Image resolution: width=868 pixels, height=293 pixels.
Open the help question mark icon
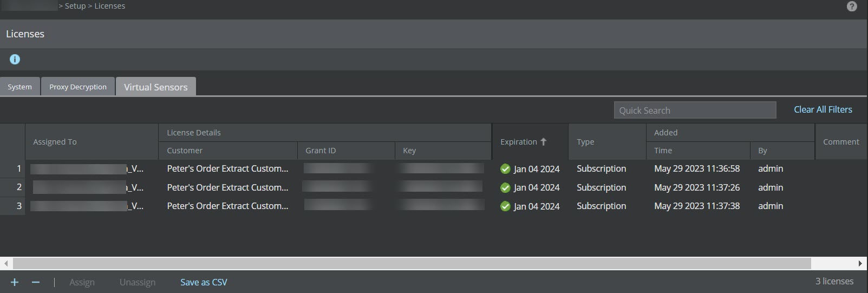[852, 6]
